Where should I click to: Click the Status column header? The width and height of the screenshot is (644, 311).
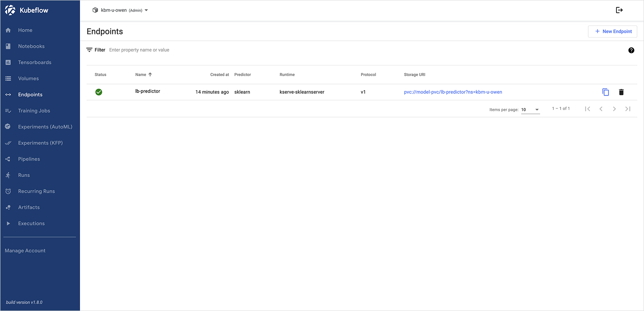coord(100,75)
